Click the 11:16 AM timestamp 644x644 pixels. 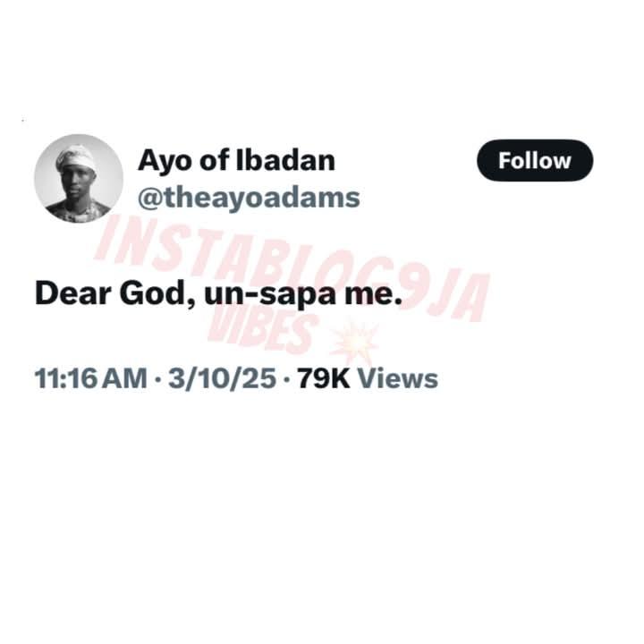tap(90, 378)
